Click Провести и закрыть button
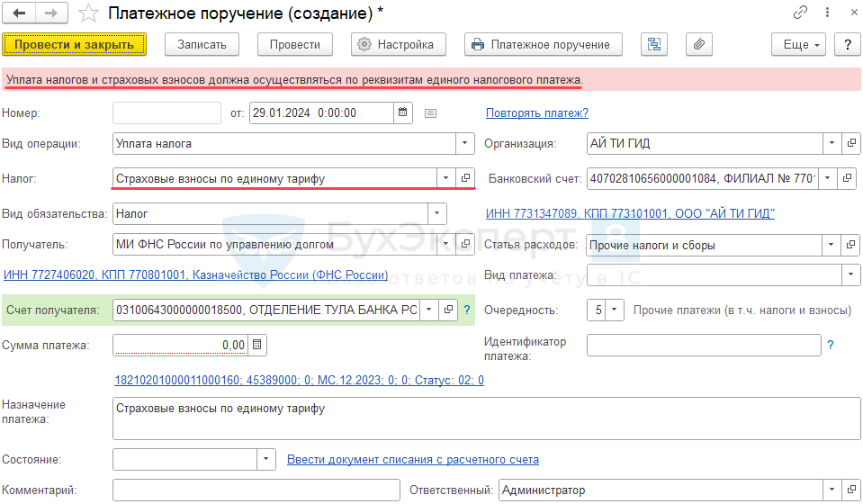 (75, 44)
